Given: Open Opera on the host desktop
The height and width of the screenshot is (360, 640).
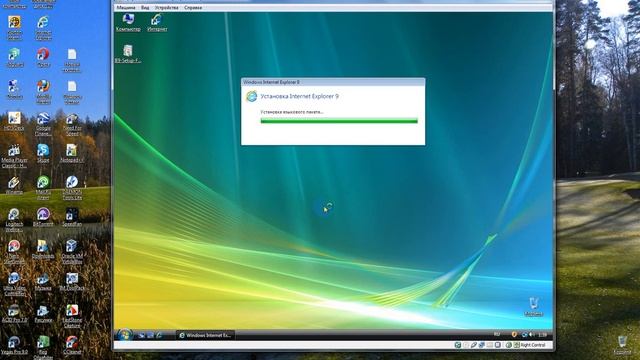Looking at the screenshot, I should pos(43,57).
